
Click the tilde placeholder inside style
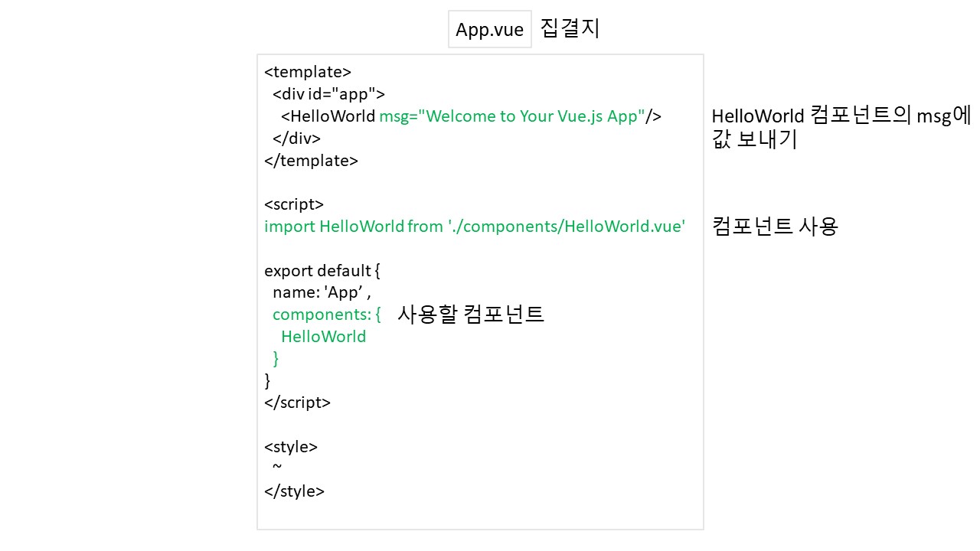pos(277,468)
